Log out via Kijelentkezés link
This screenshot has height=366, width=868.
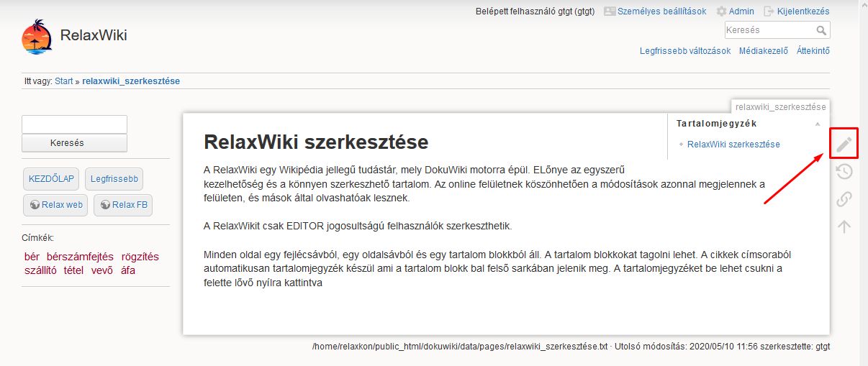803,12
